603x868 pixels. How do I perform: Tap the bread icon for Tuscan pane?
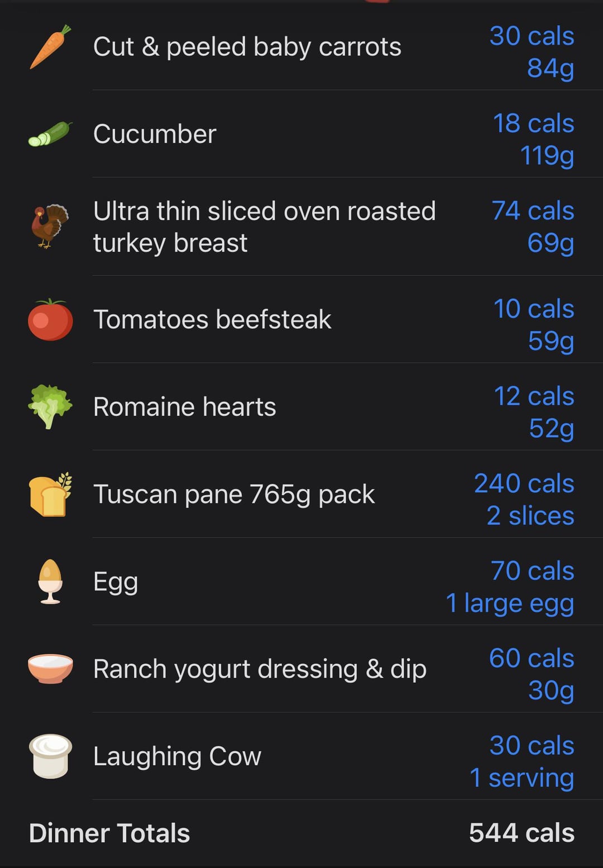pos(50,494)
